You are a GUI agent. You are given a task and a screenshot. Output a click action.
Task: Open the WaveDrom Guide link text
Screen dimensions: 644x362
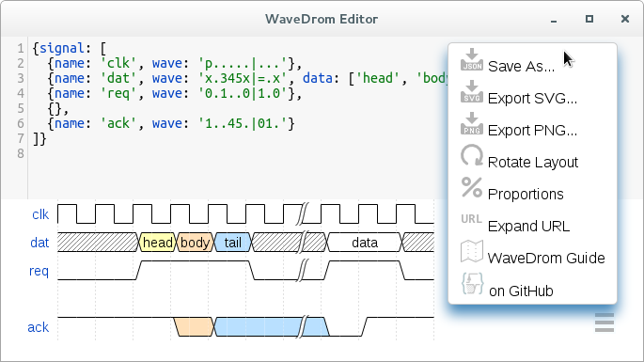coord(546,258)
